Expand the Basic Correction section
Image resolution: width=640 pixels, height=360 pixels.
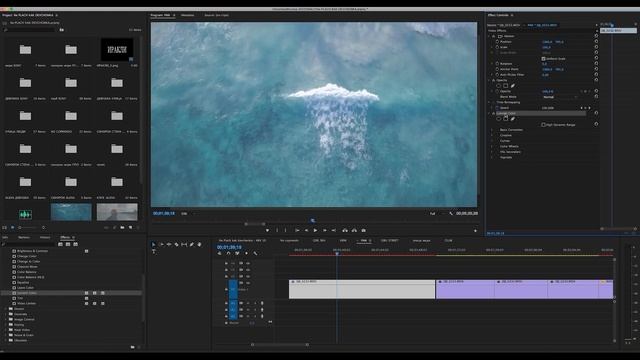(492, 130)
